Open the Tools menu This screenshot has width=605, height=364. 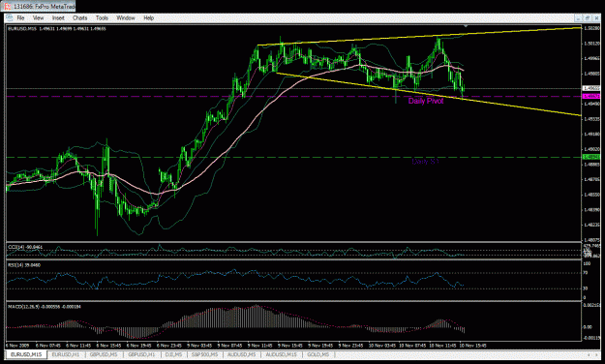pos(102,17)
